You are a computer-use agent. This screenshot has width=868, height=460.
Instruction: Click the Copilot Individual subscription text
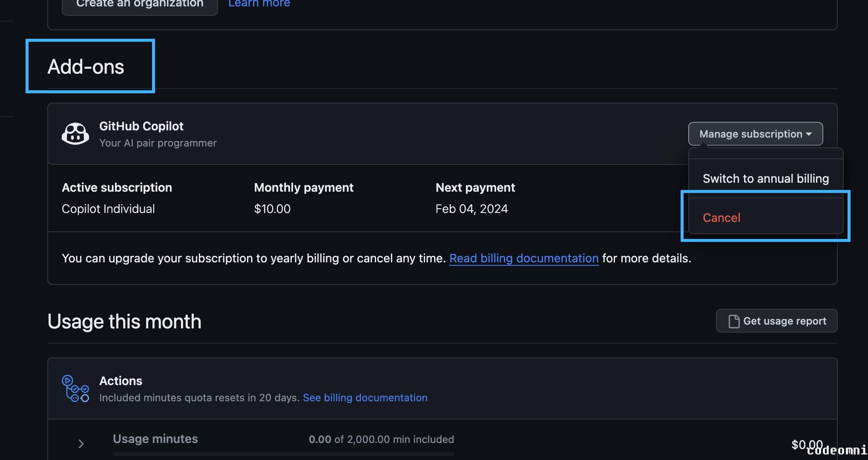coord(108,209)
